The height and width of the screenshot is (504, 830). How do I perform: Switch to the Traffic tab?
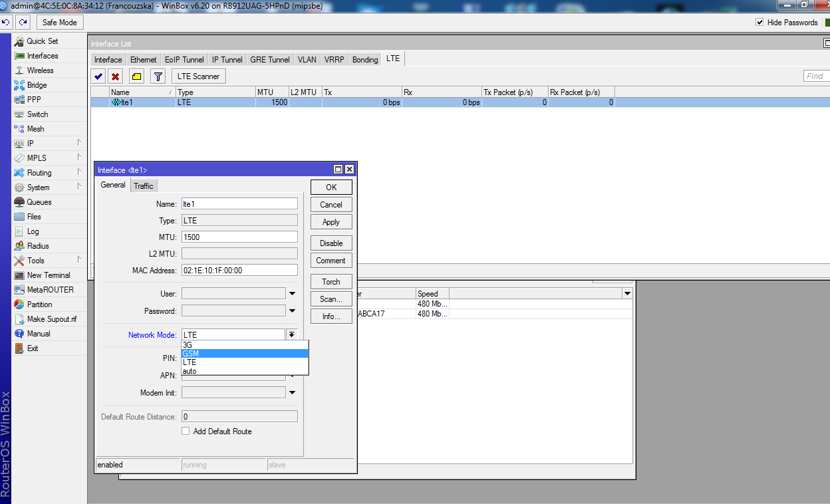pyautogui.click(x=144, y=186)
